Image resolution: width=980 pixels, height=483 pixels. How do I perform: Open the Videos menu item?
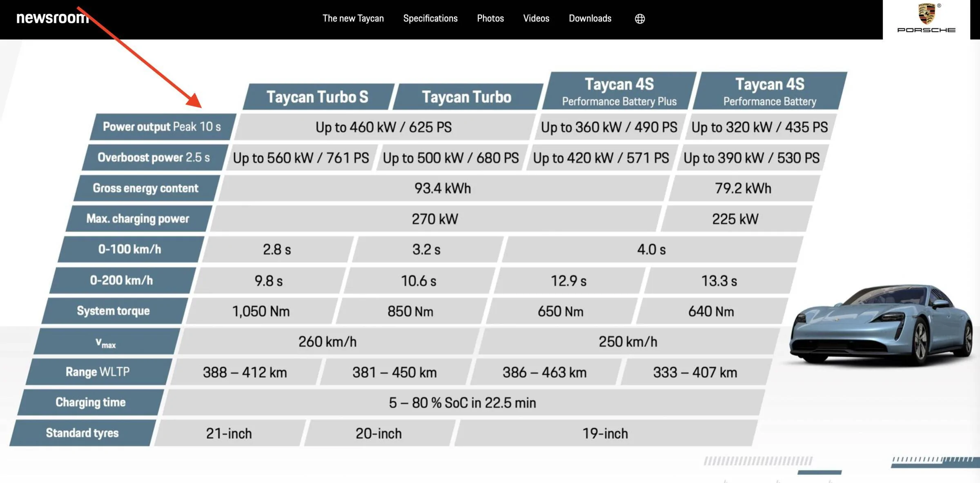click(536, 18)
